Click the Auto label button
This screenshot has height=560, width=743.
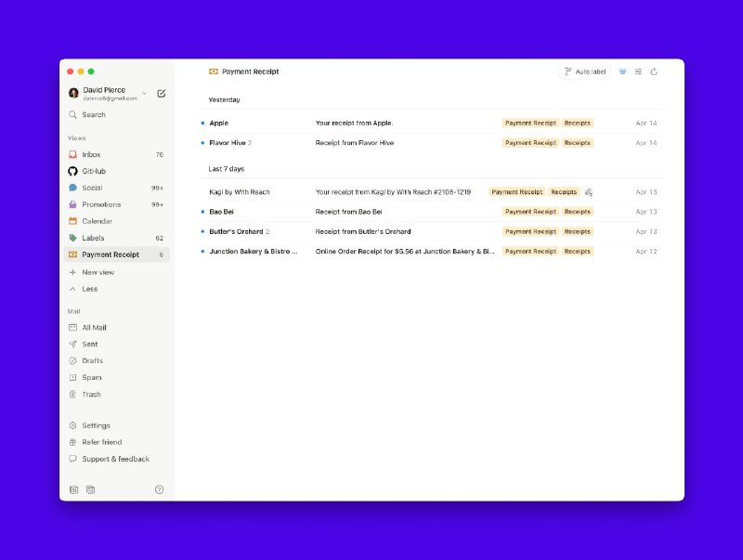coord(584,71)
